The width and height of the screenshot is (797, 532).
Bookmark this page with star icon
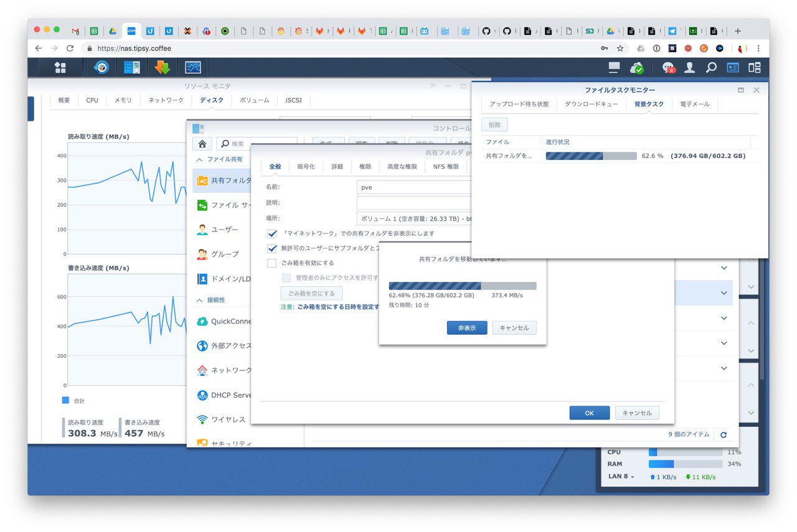pyautogui.click(x=620, y=48)
